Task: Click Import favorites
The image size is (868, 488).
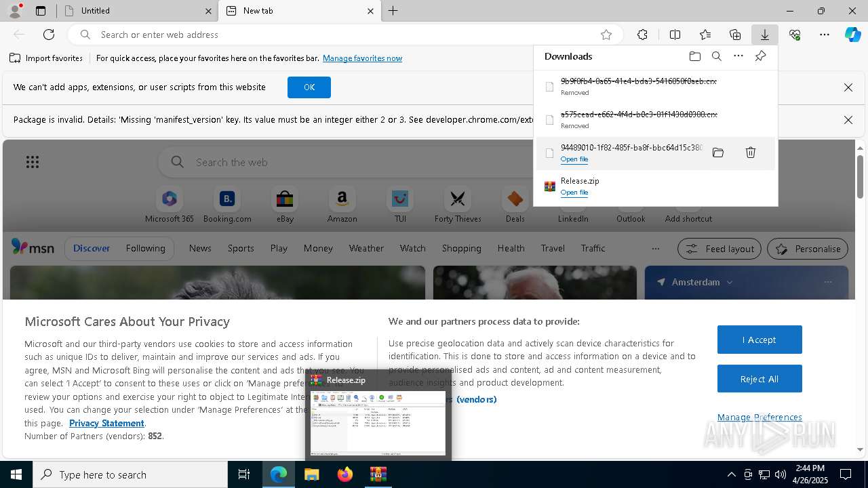Action: point(46,58)
